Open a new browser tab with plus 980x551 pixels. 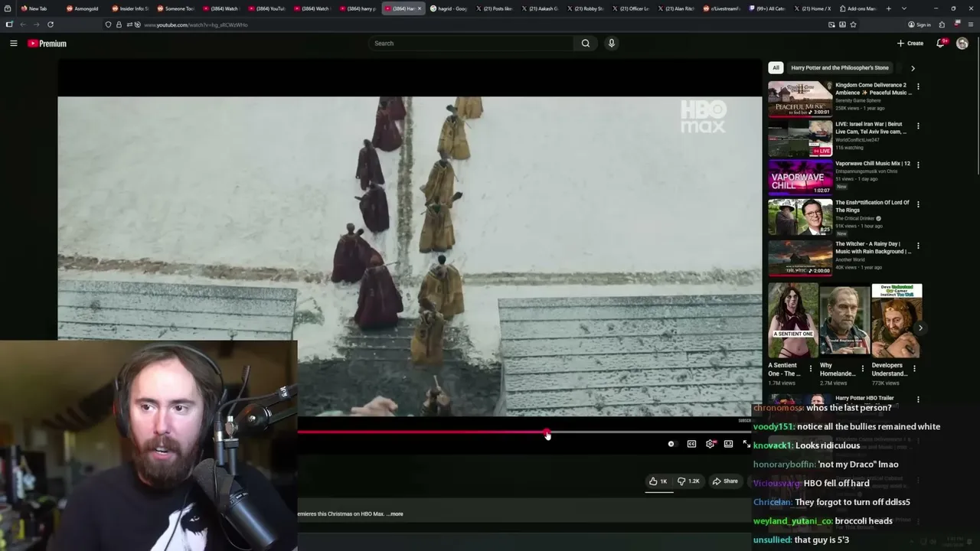[x=888, y=8]
